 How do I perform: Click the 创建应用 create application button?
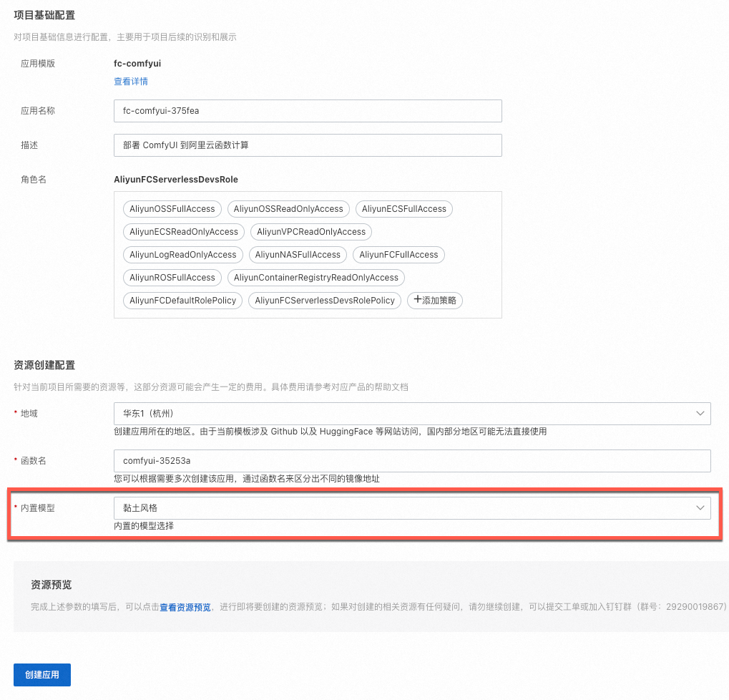tap(41, 675)
